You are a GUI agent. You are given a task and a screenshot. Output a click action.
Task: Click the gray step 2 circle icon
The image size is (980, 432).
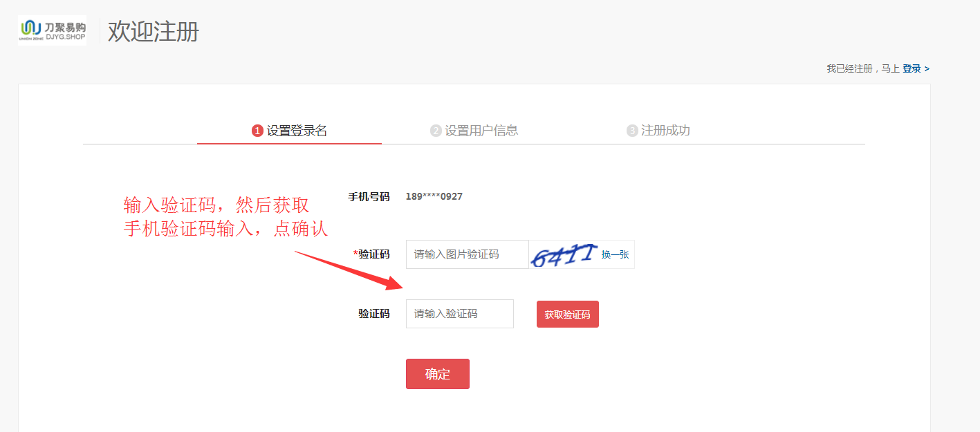coord(436,131)
